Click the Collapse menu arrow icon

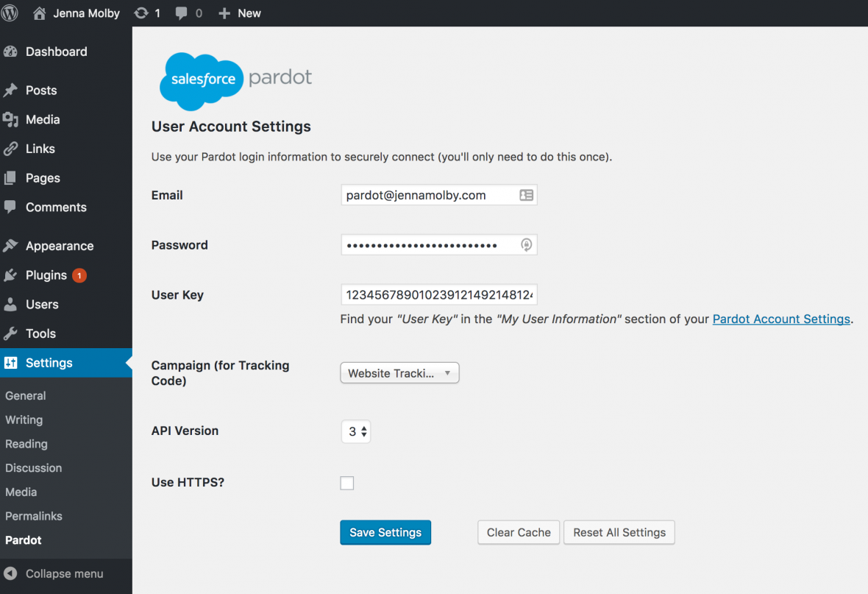pos(10,573)
